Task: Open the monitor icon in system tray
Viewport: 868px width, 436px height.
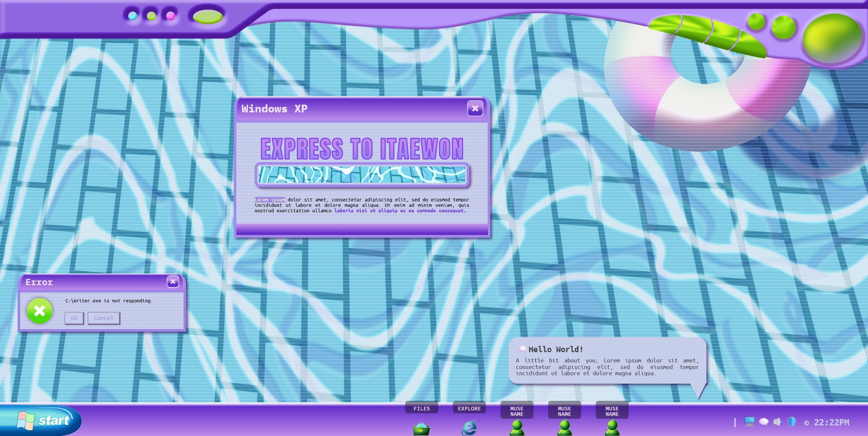Action: 749,422
